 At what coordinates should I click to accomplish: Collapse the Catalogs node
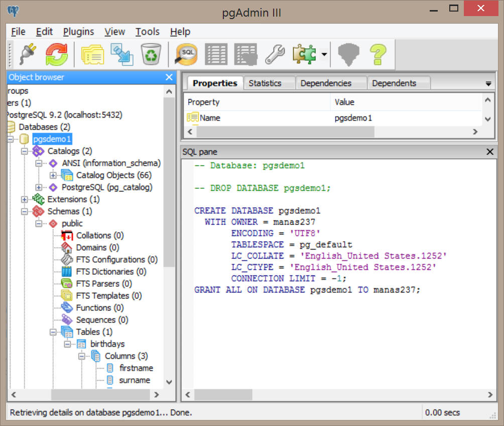[x=25, y=151]
